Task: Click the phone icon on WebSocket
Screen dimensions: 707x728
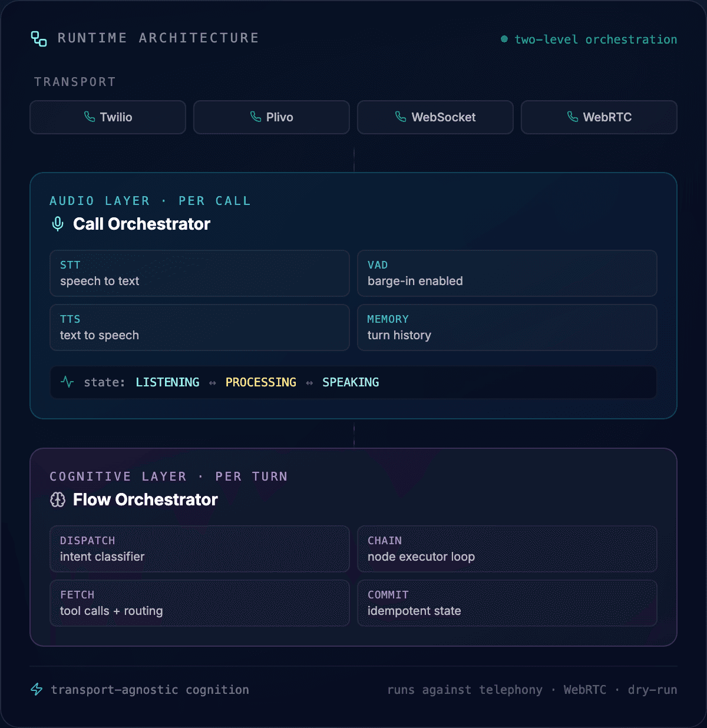Action: tap(401, 117)
